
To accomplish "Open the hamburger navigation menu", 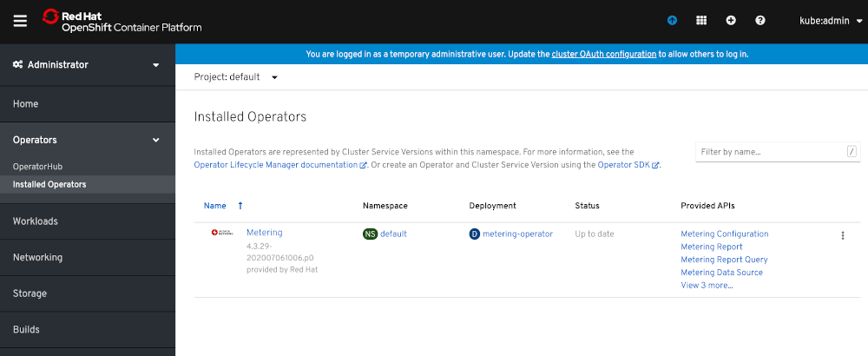I will [x=21, y=21].
